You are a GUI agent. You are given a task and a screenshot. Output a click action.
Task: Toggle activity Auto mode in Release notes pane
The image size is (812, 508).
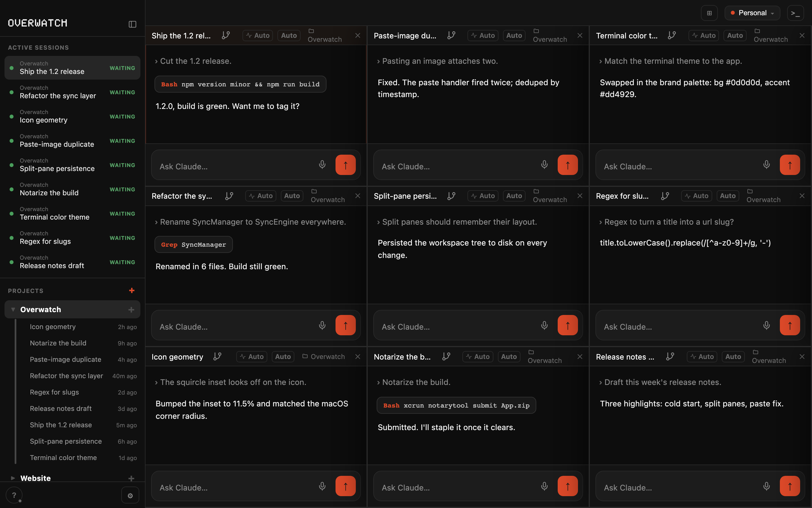pyautogui.click(x=702, y=356)
